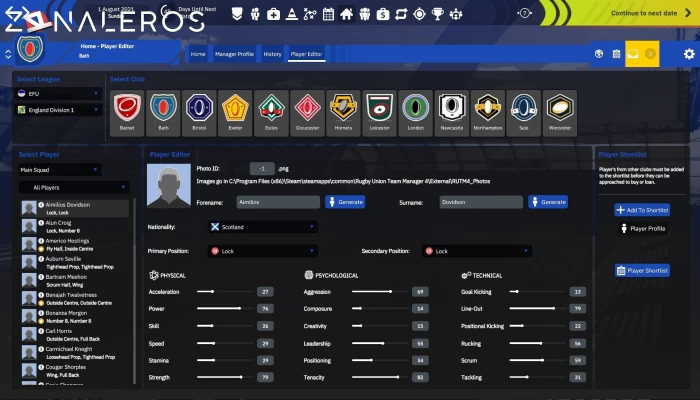This screenshot has height=400, width=700.
Task: Select the Sale club badge
Action: tap(524, 113)
